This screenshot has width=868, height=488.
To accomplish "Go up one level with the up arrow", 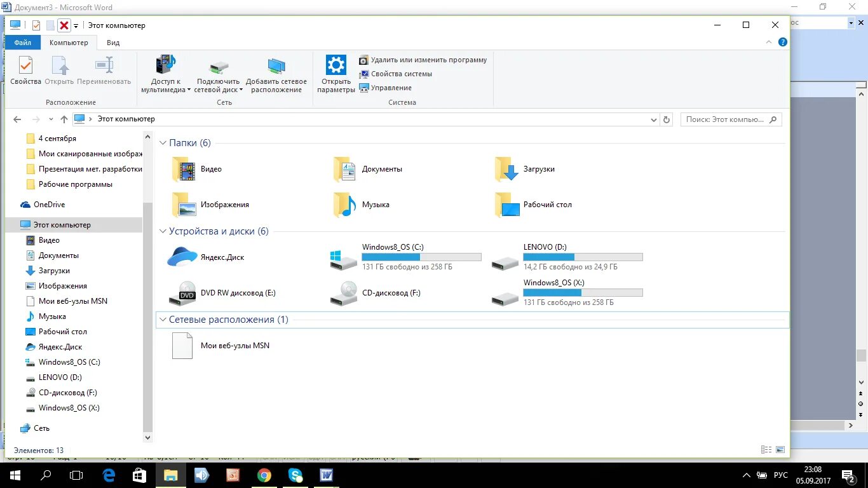I will click(x=64, y=119).
